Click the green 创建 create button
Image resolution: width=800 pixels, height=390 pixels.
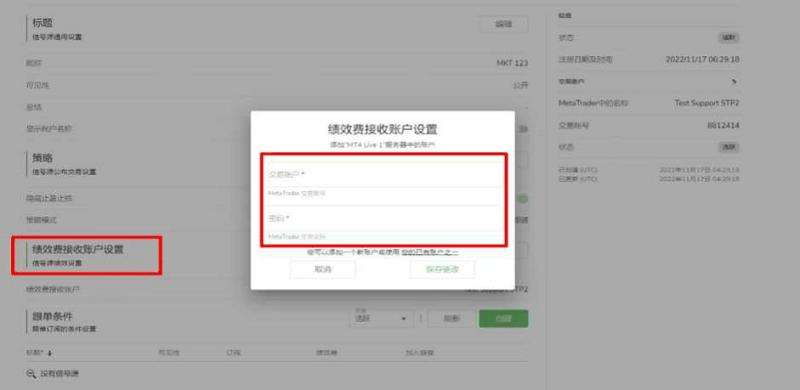(x=504, y=319)
